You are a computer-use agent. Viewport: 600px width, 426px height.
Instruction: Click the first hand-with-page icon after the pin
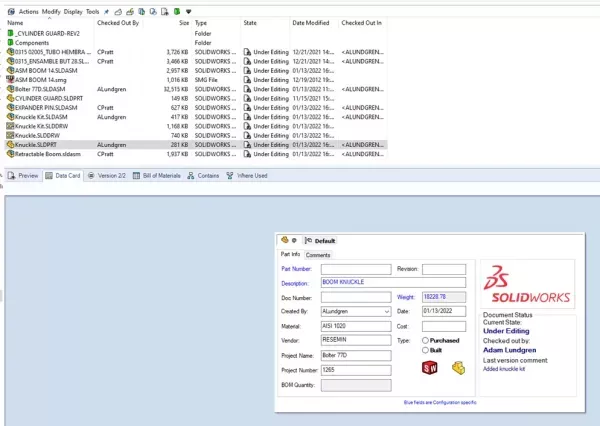(x=118, y=12)
